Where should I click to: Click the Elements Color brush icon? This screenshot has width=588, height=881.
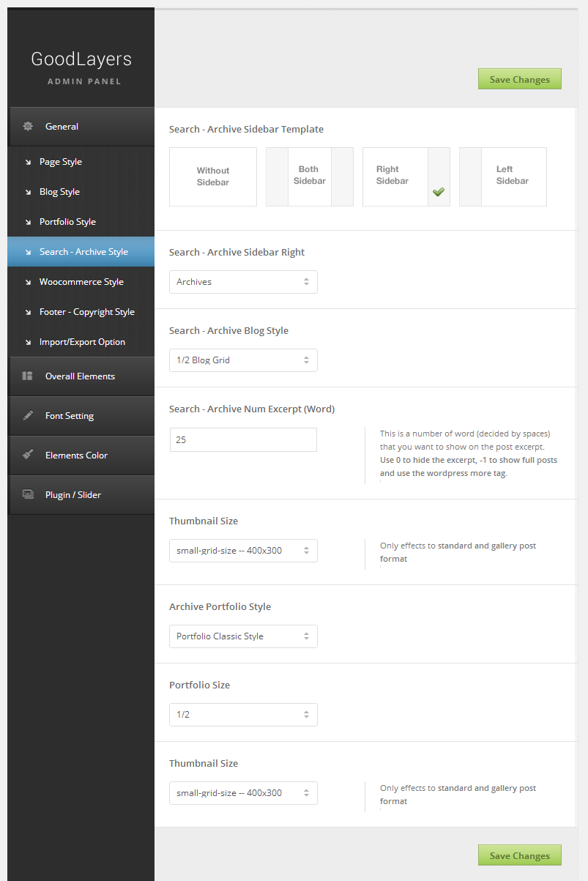pos(28,456)
